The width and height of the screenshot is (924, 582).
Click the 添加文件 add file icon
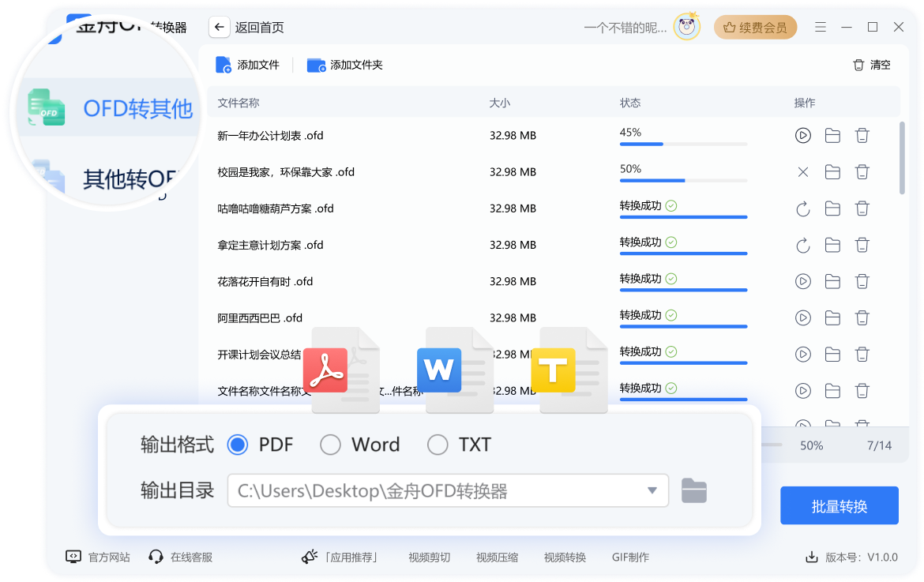pyautogui.click(x=223, y=65)
